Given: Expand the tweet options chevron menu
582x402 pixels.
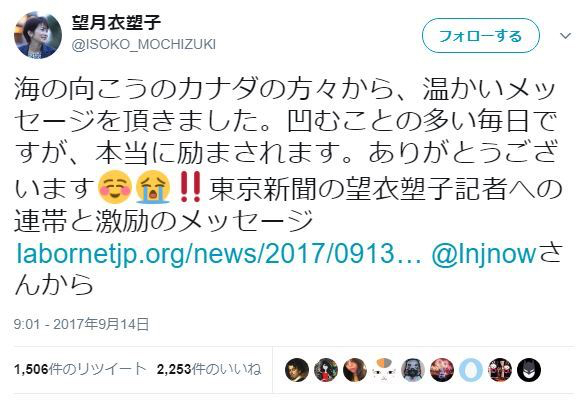Looking at the screenshot, I should coord(565,36).
